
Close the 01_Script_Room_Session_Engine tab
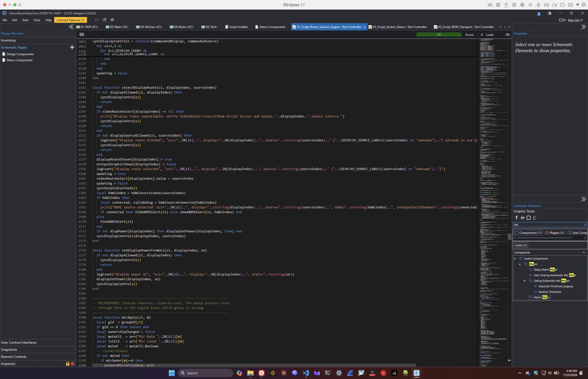364,27
